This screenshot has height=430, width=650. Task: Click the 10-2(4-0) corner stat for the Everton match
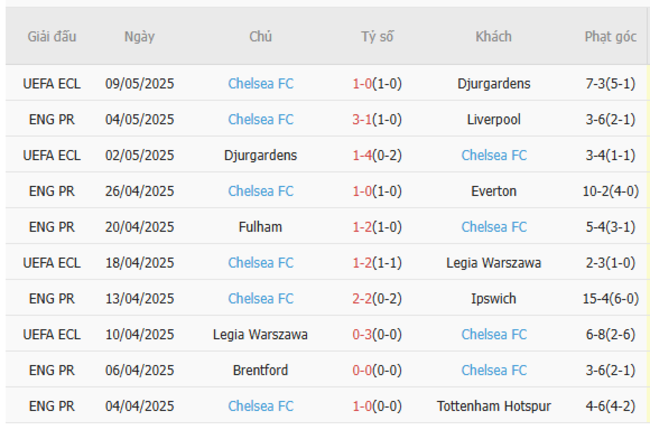tap(610, 191)
